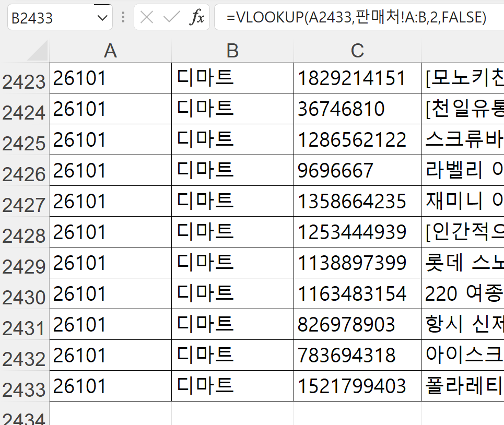Click cell with value 9696667
Screen dimensions: 504x425
pyautogui.click(x=357, y=171)
